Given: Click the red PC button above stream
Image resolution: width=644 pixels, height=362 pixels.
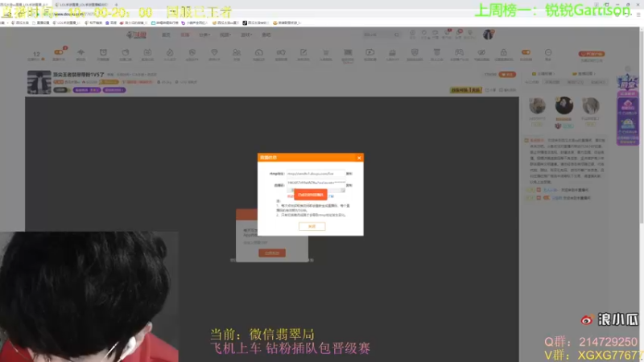Looking at the screenshot, I should [592, 54].
